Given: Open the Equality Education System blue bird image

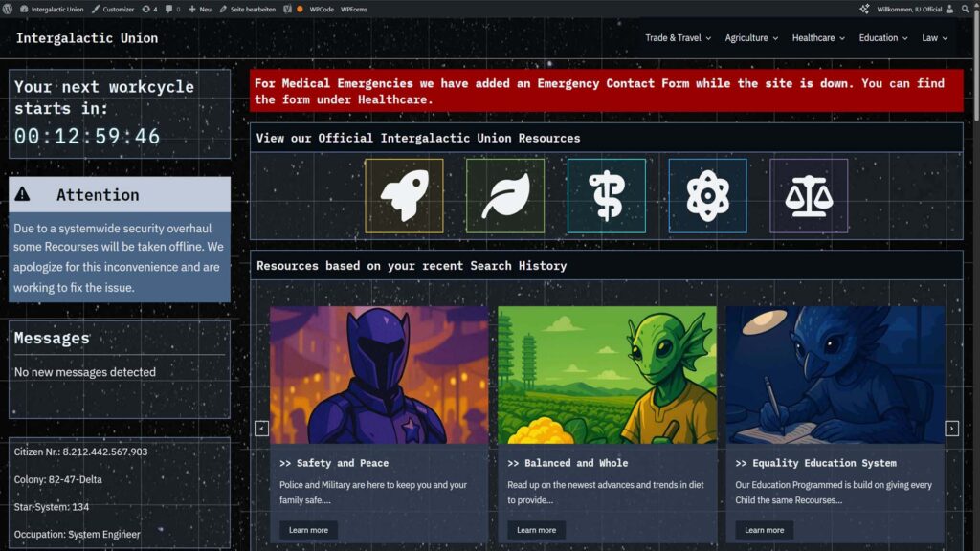Looking at the screenshot, I should point(835,375).
